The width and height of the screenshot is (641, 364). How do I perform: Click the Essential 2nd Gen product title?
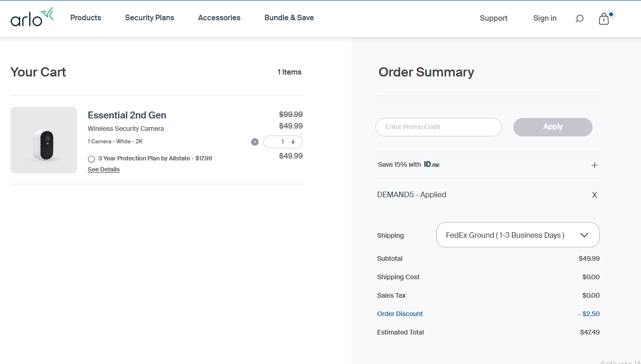pyautogui.click(x=127, y=115)
